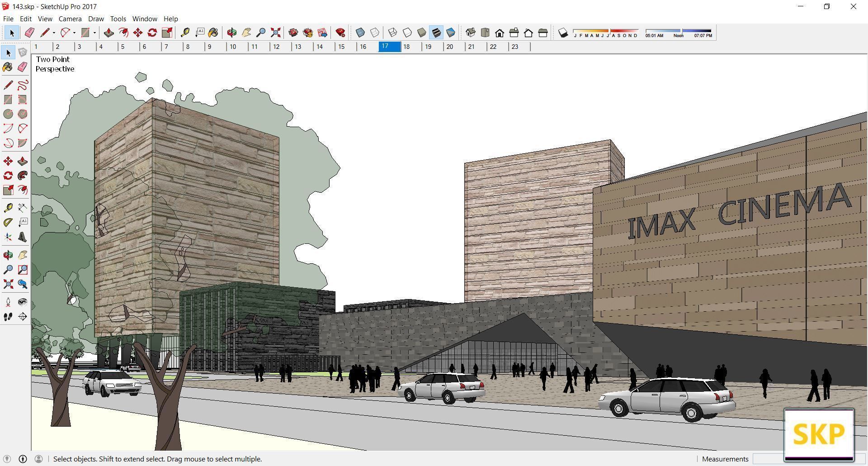Open the Help menu
This screenshot has width=868, height=466.
pos(170,19)
